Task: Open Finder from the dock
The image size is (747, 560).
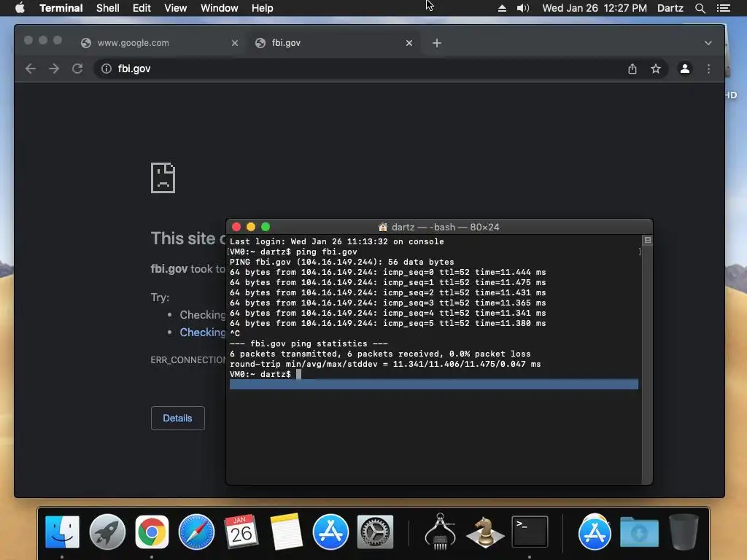Action: [62, 532]
